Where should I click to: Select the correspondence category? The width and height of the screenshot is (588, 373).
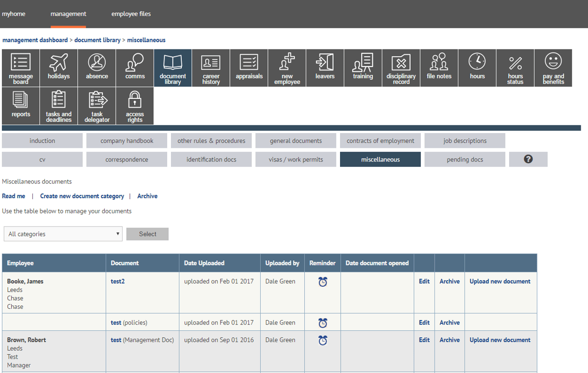click(127, 159)
